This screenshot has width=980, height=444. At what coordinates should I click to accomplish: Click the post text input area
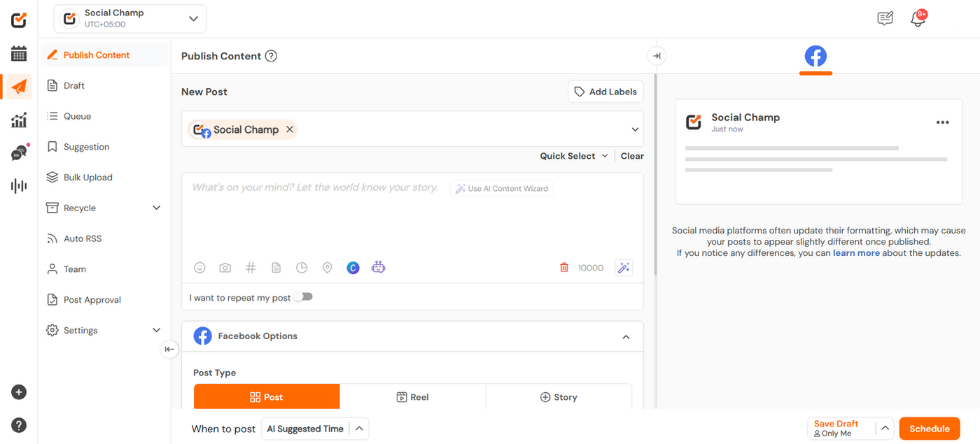[412, 217]
